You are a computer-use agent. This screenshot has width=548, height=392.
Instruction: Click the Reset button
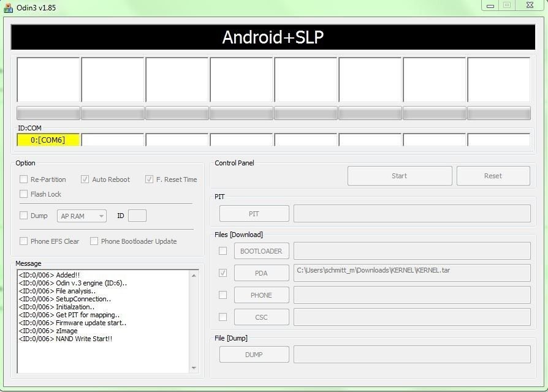(493, 176)
